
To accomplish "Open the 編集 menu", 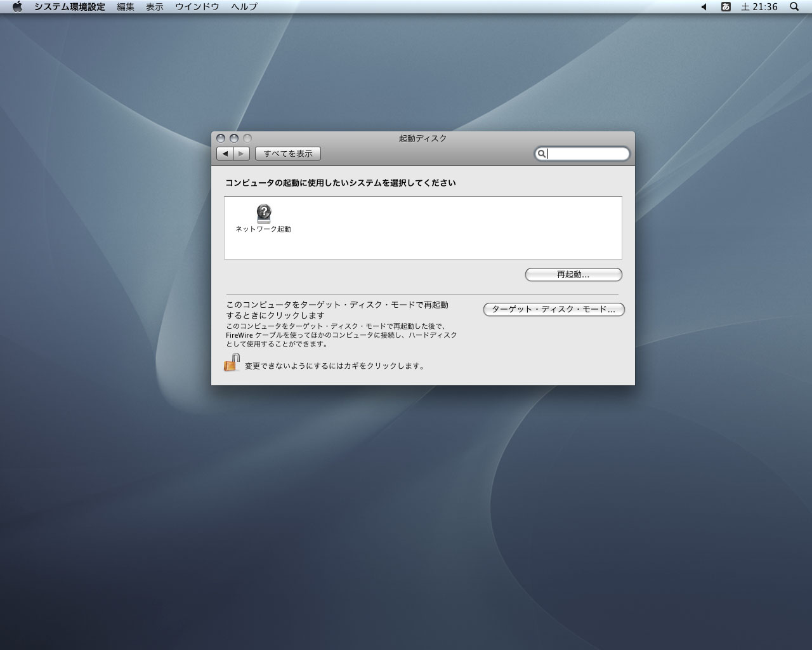I will (x=126, y=7).
